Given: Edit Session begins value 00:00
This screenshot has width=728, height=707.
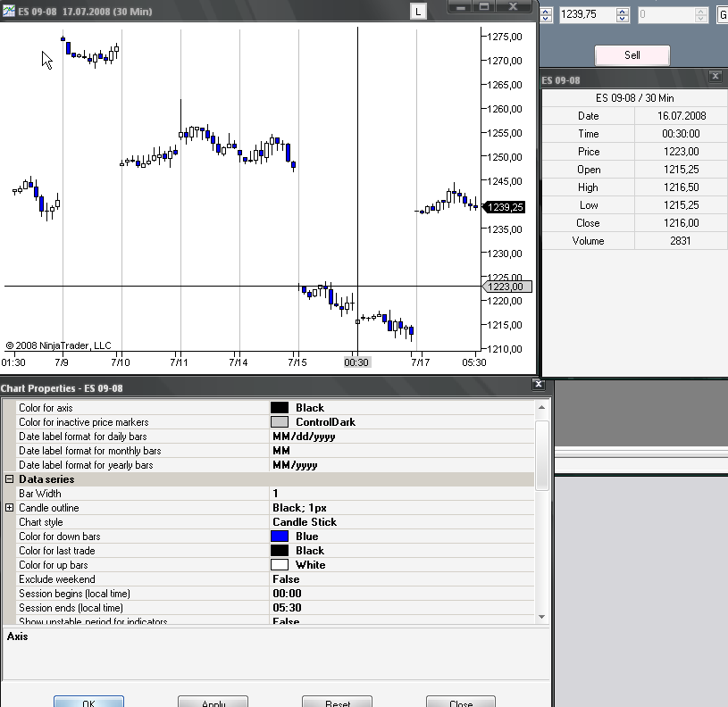Looking at the screenshot, I should [402, 594].
